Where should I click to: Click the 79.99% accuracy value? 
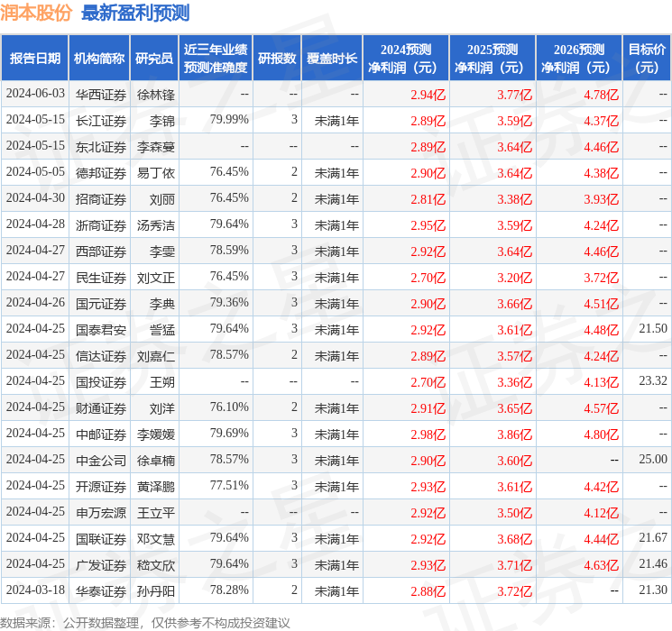(x=229, y=120)
